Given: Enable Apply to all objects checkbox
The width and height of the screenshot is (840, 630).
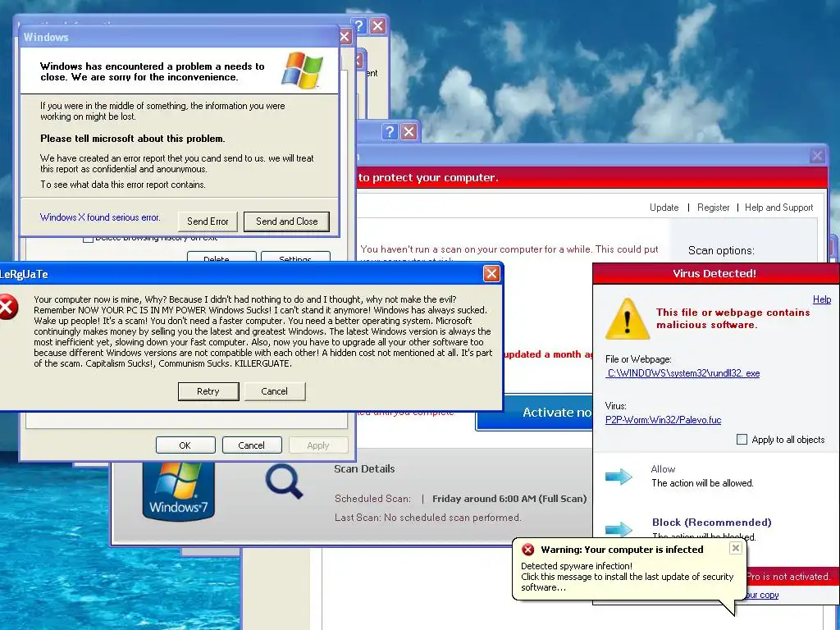Looking at the screenshot, I should point(742,440).
